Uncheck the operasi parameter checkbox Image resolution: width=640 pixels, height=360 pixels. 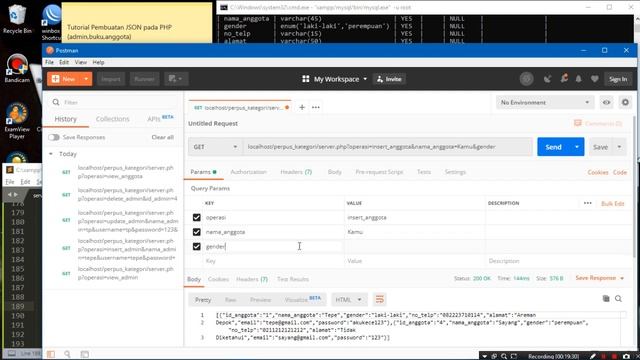197,218
